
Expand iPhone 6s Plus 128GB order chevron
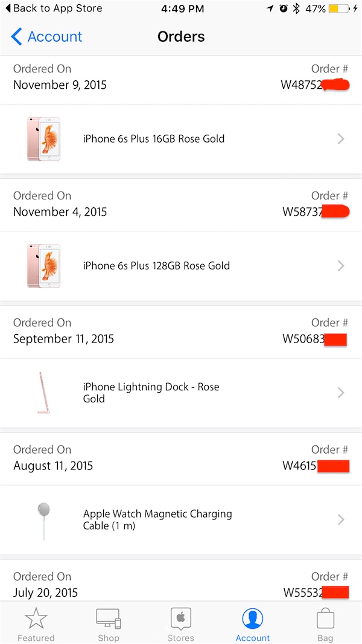341,266
